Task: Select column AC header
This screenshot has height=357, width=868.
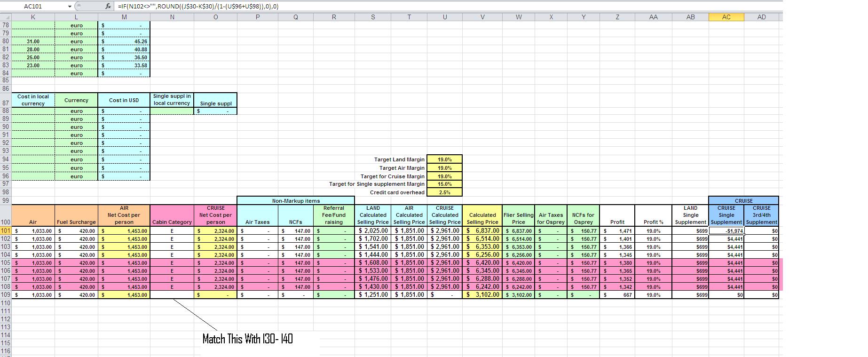Action: tap(726, 17)
